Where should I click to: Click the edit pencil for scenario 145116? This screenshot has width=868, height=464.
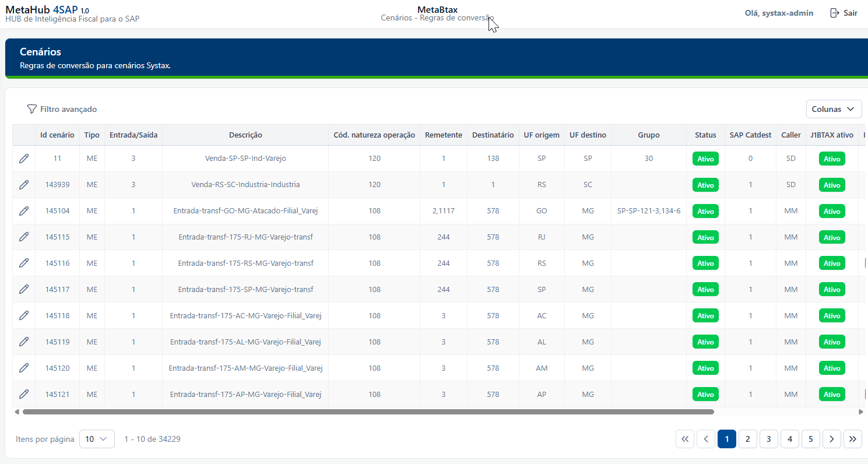[x=24, y=263]
